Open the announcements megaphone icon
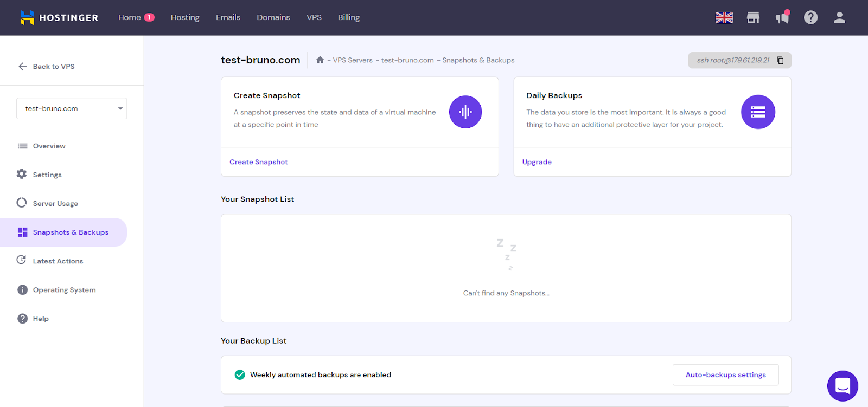Image resolution: width=868 pixels, height=407 pixels. 782,18
